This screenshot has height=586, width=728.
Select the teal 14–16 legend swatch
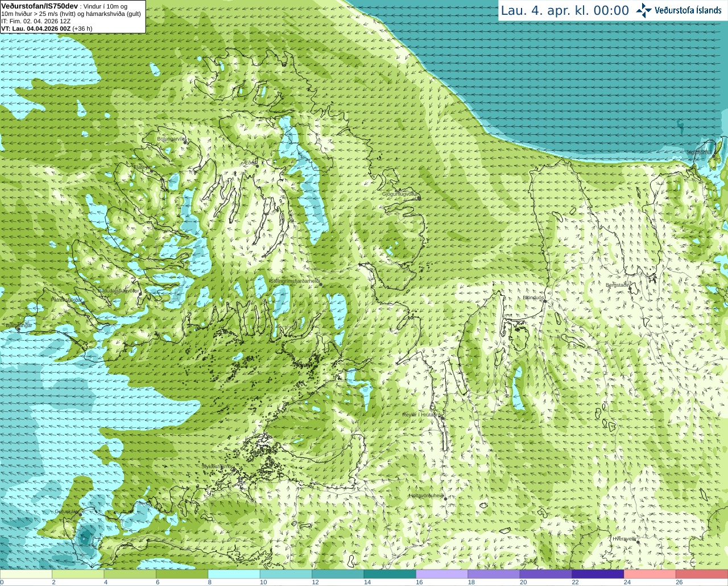point(390,574)
